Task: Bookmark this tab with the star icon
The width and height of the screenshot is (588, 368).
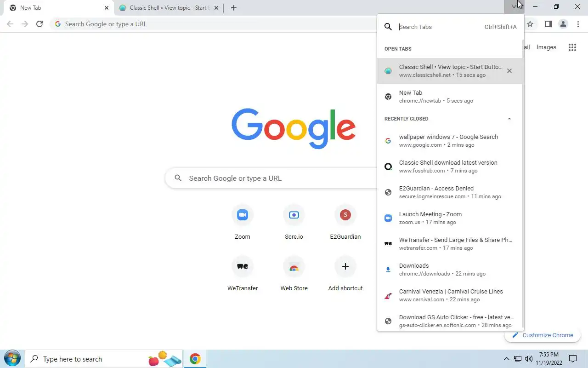Action: click(x=530, y=24)
